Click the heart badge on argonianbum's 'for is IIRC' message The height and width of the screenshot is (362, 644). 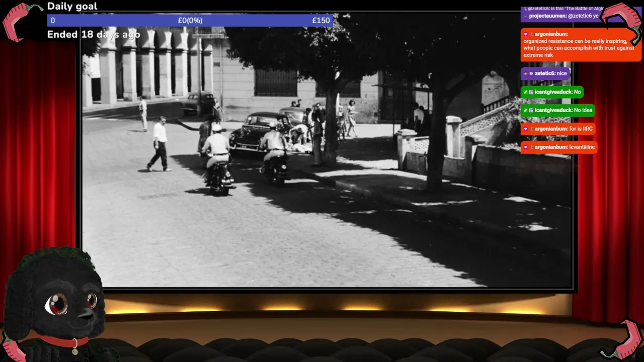(x=525, y=129)
